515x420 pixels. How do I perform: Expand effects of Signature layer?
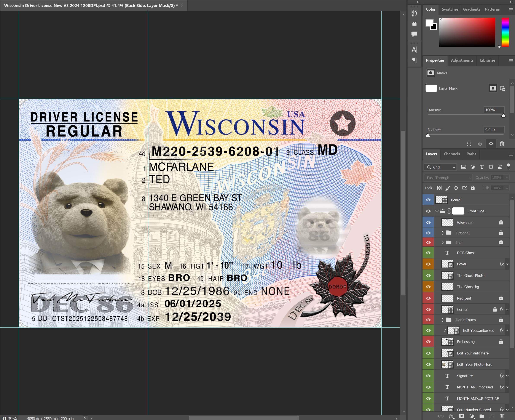507,376
